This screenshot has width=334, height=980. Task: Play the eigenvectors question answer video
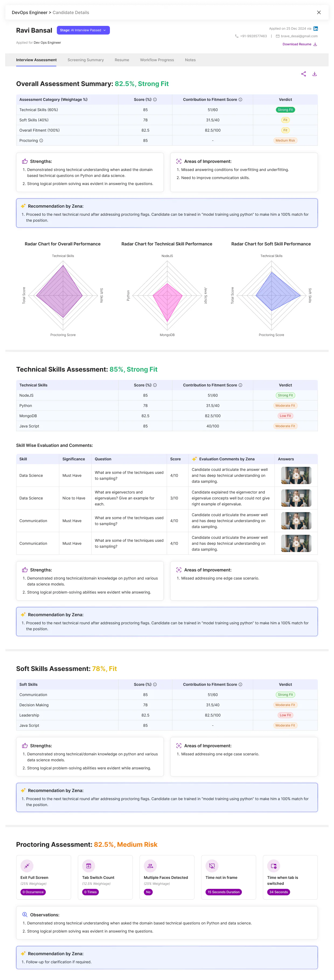[x=296, y=498]
